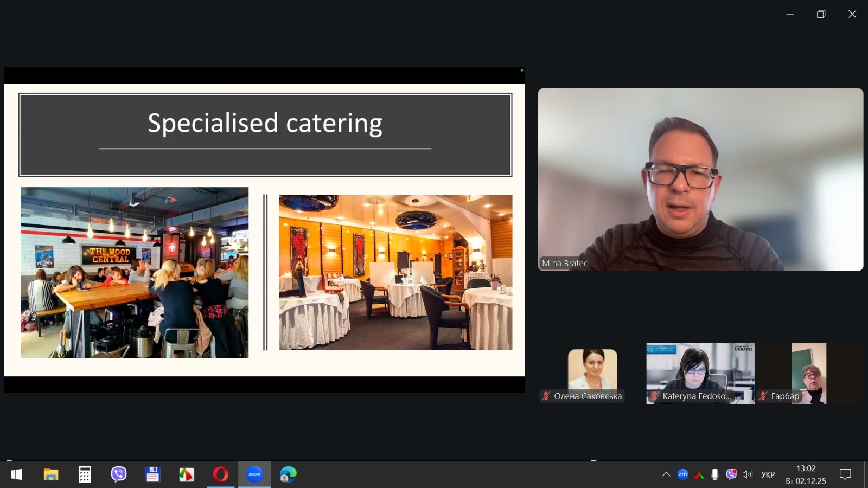Open the УКР keyboard language switcher
The width and height of the screenshot is (868, 488).
tap(768, 474)
